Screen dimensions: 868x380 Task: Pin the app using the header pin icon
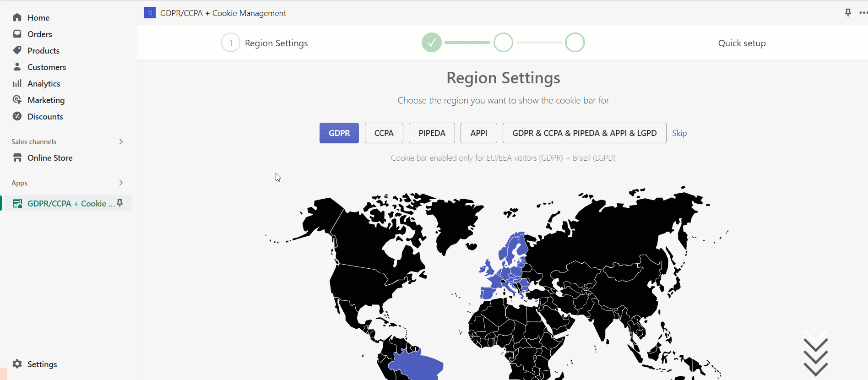pos(848,12)
